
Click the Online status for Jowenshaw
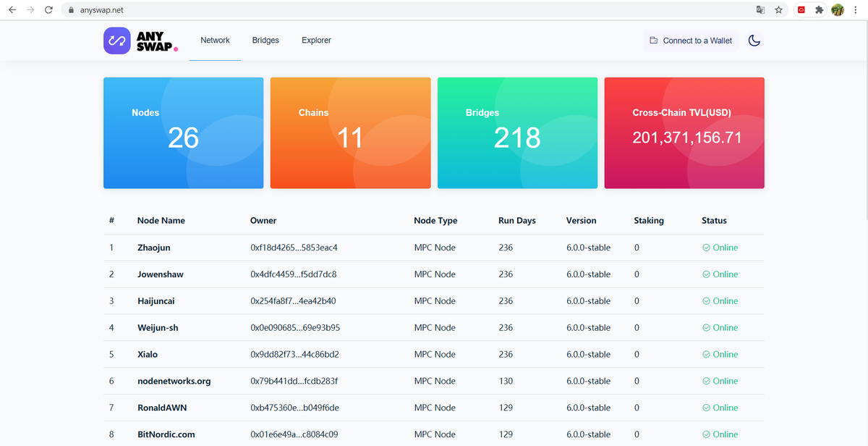click(720, 274)
